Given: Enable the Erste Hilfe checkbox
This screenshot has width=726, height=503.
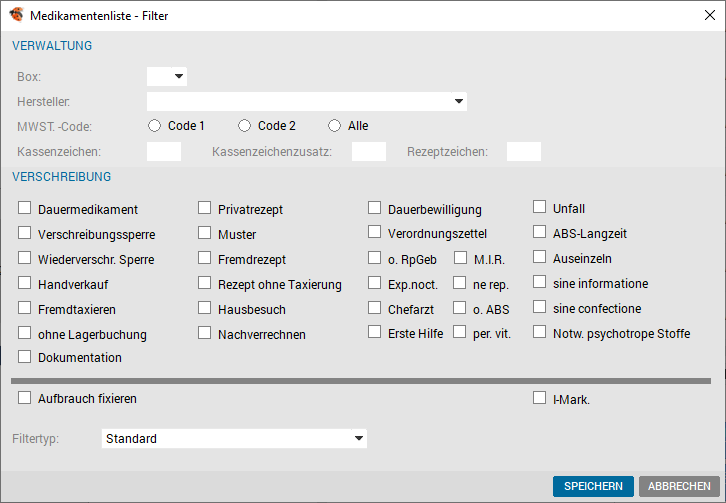Looking at the screenshot, I should [x=375, y=332].
